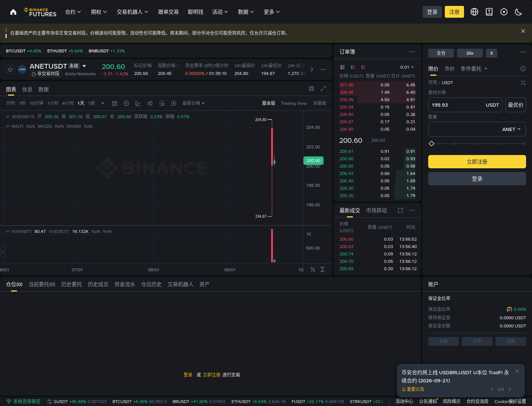The width and height of the screenshot is (532, 406).
Task: Open the help question-mark icon
Action: pos(489,12)
